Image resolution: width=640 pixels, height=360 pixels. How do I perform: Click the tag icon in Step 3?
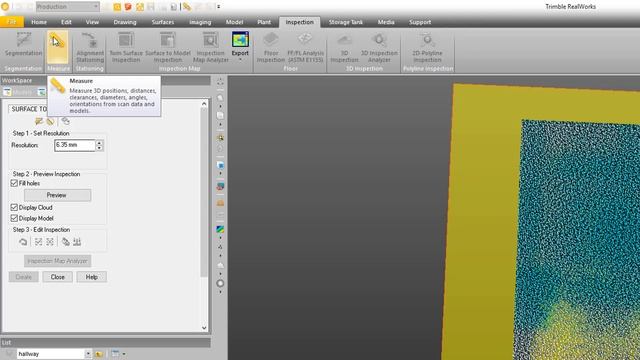point(65,242)
